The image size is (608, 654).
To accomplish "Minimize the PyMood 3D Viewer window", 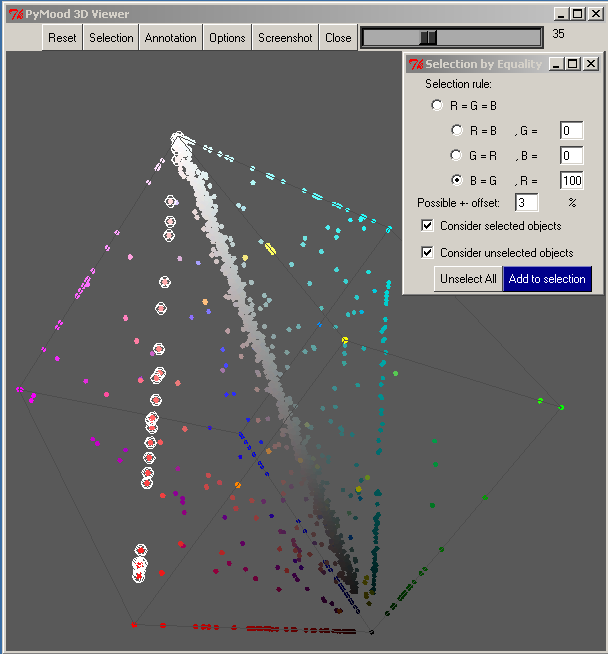I will [x=561, y=14].
